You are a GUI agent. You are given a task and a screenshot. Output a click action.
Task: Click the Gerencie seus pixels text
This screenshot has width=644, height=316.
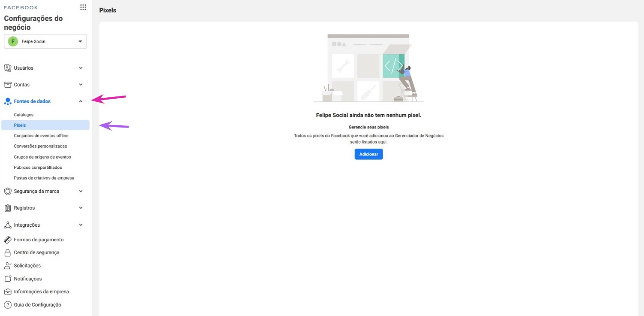[368, 127]
